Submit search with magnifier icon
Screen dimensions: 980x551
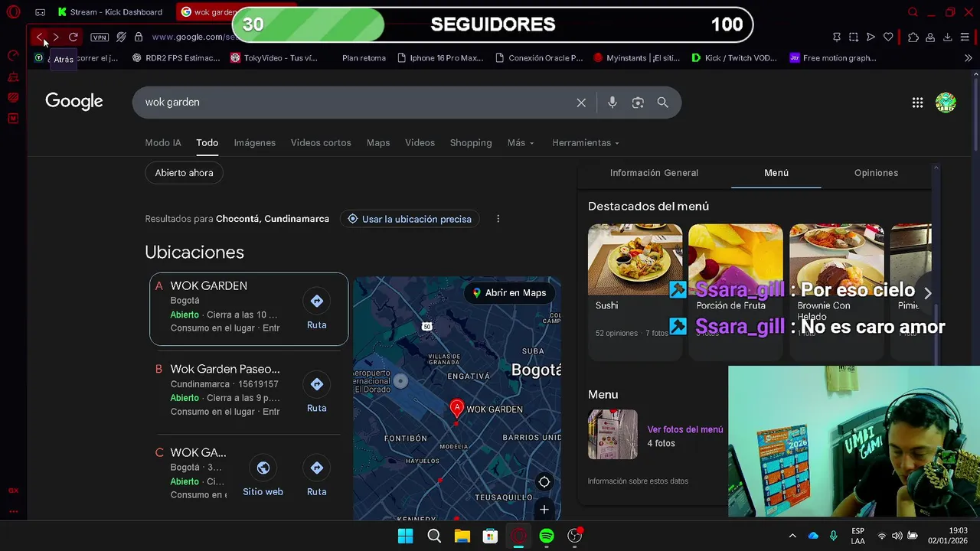(x=663, y=103)
